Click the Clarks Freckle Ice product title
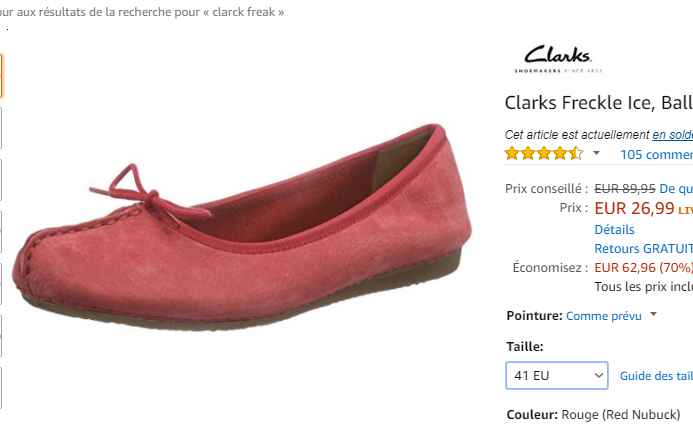Viewport: 693px width, 432px height. [x=598, y=103]
